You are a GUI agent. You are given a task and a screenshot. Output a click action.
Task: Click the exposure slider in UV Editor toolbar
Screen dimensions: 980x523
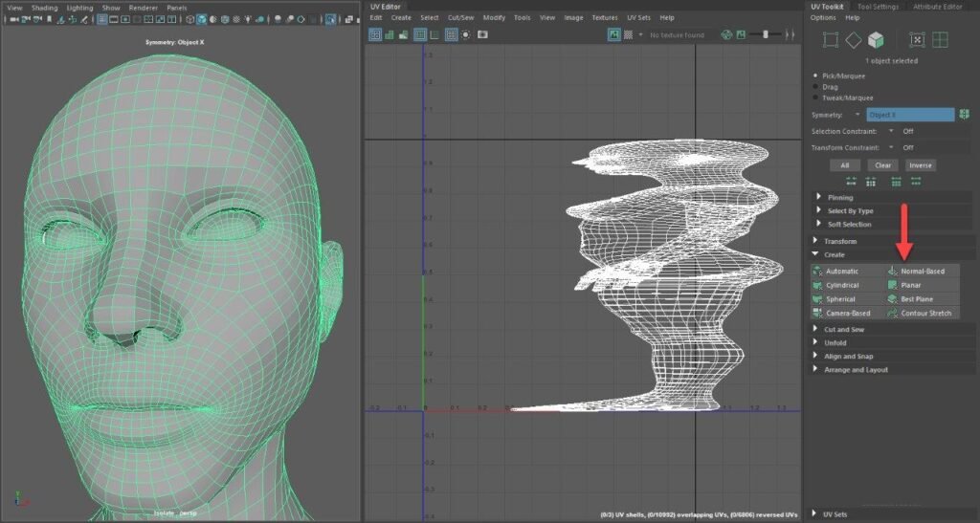tap(766, 35)
